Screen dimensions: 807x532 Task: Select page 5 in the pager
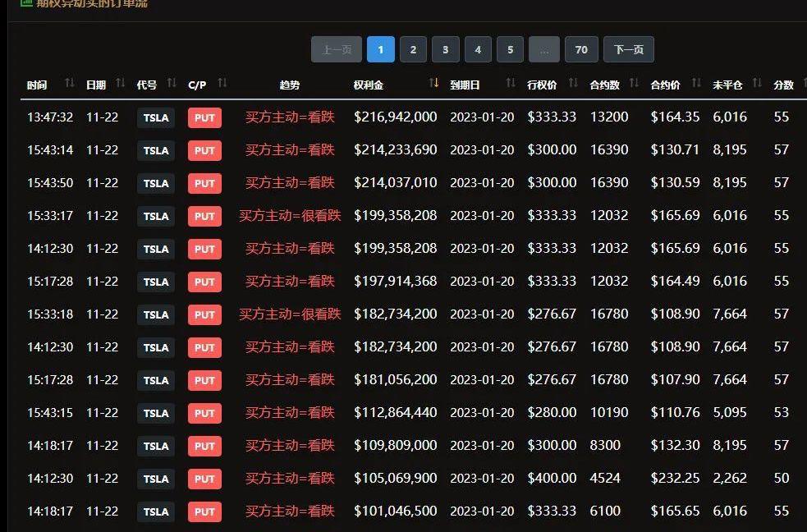[x=510, y=50]
